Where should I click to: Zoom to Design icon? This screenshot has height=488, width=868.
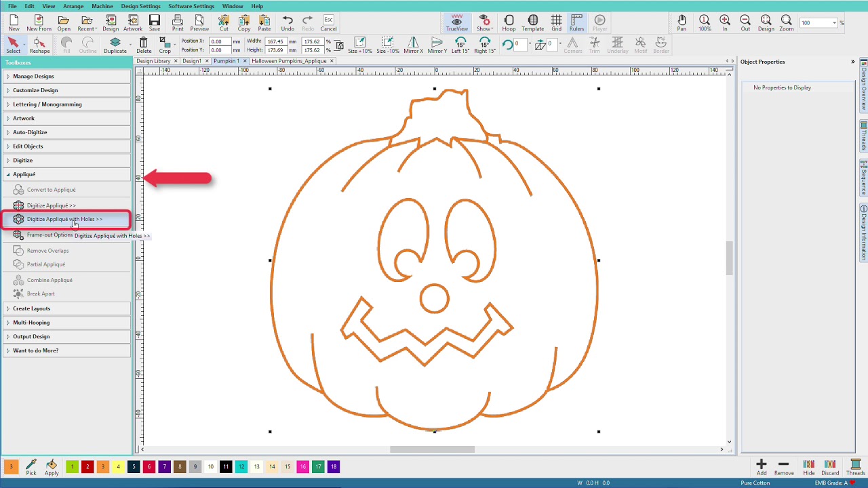(x=766, y=23)
